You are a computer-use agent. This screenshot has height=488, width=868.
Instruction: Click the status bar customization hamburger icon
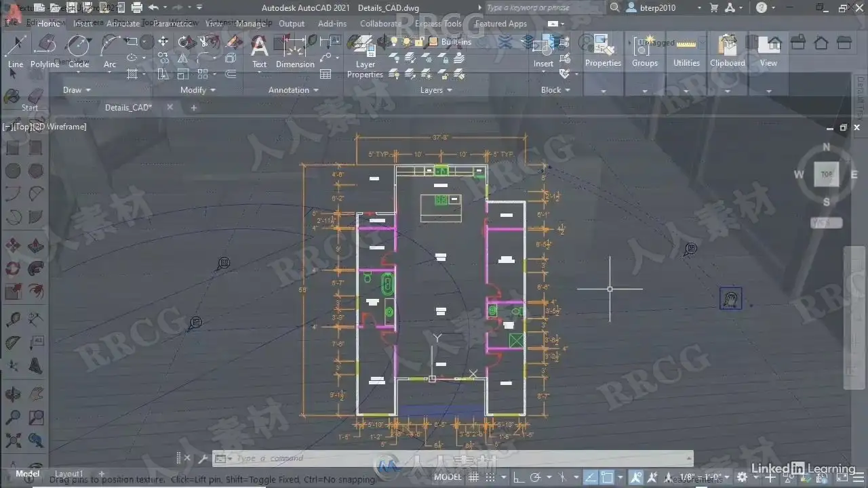(x=857, y=477)
